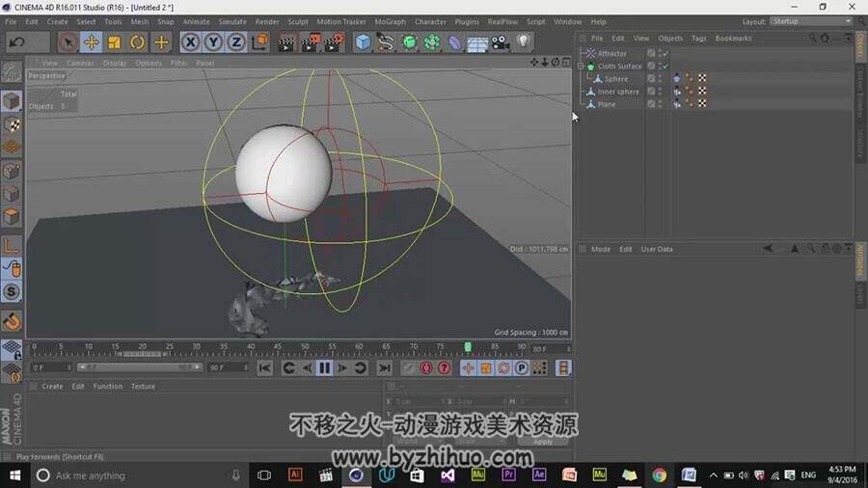Click the Plane checkerboard texture tag
The image size is (868, 488).
pyautogui.click(x=702, y=104)
